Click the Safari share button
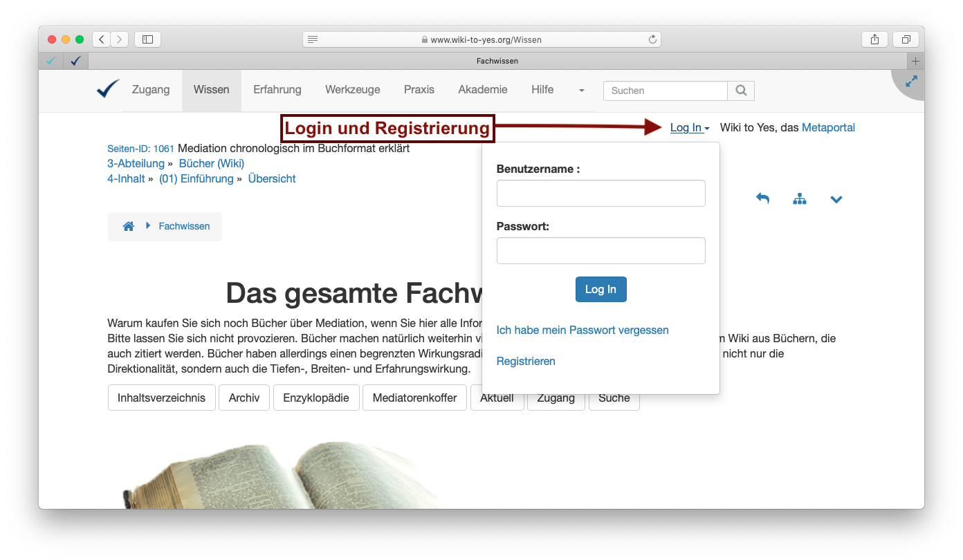The height and width of the screenshot is (560, 963). [x=874, y=39]
